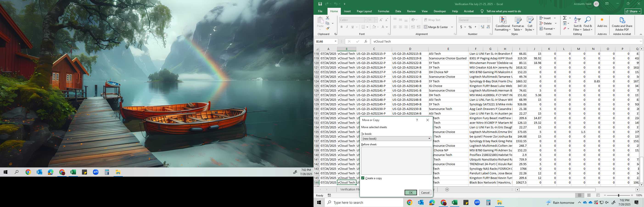Click the Zoom slider handle in status bar
The width and height of the screenshot is (644, 207).
click(619, 195)
